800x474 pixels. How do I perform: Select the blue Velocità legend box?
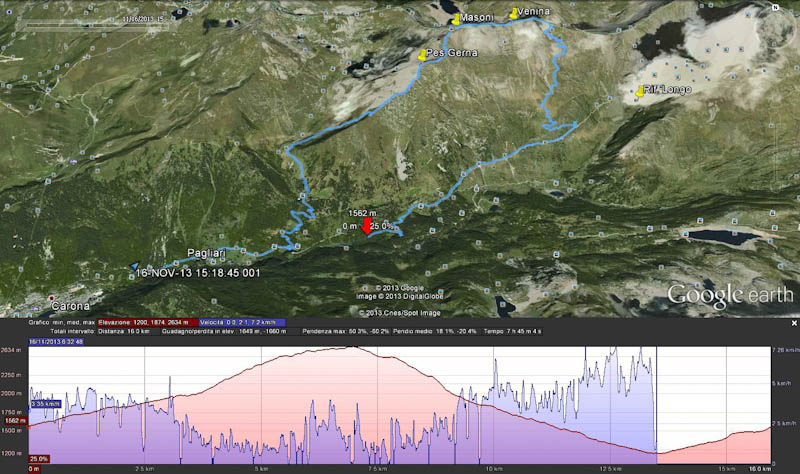point(242,322)
